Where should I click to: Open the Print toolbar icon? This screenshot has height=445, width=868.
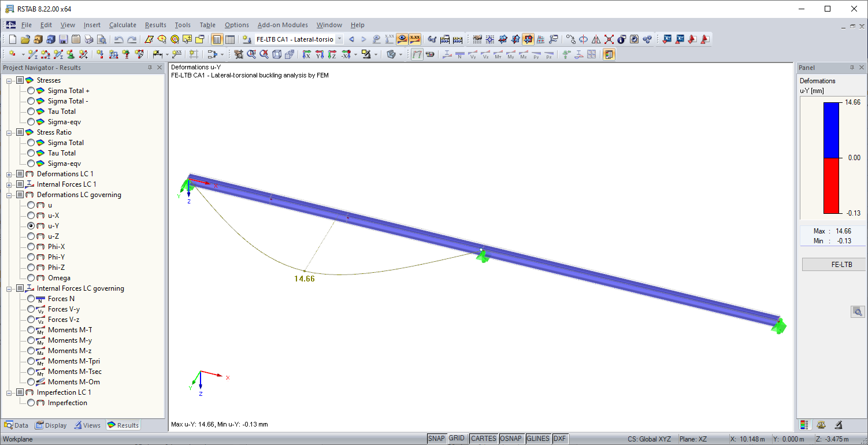click(88, 39)
